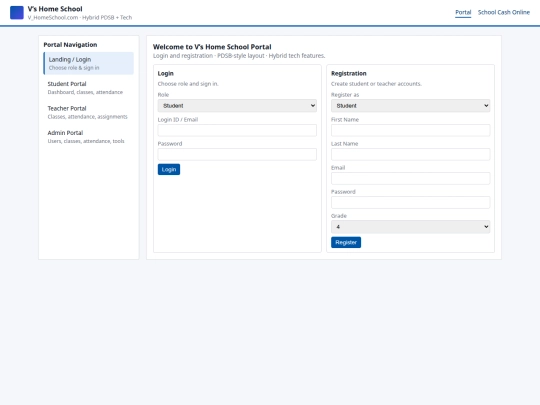540x405 pixels.
Task: Click the Registration Password field
Action: click(x=411, y=202)
